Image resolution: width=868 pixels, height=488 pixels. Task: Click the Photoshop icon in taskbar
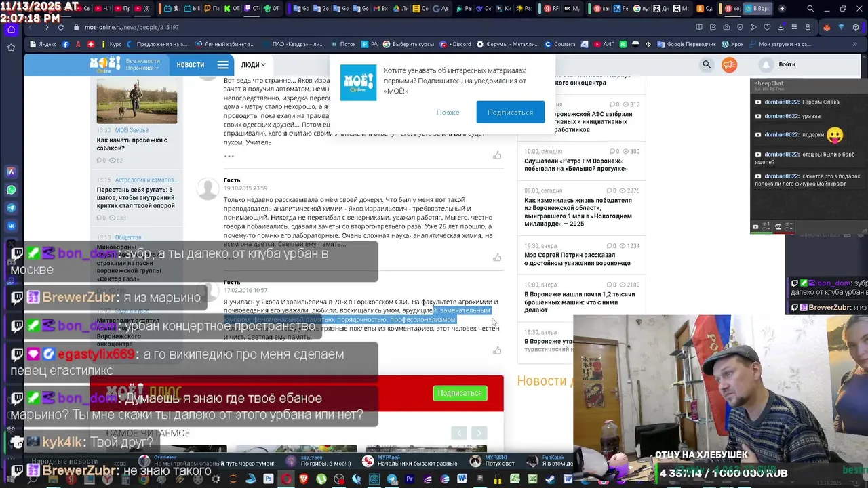268,479
